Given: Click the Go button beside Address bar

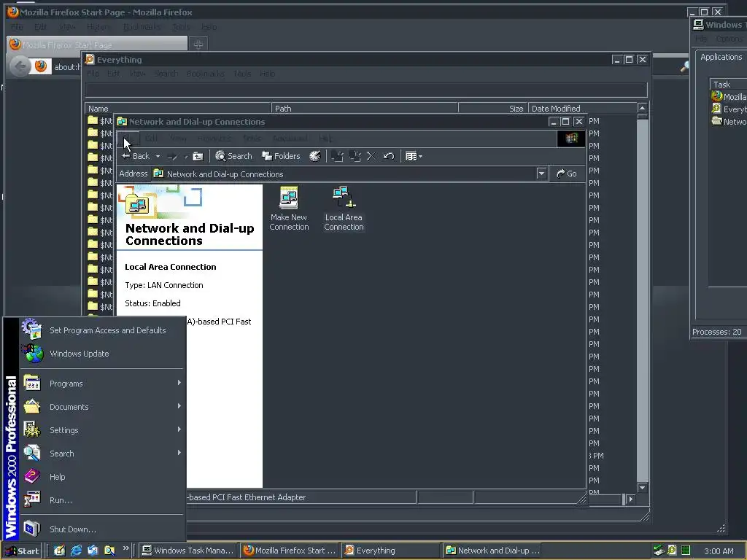Looking at the screenshot, I should (x=566, y=174).
